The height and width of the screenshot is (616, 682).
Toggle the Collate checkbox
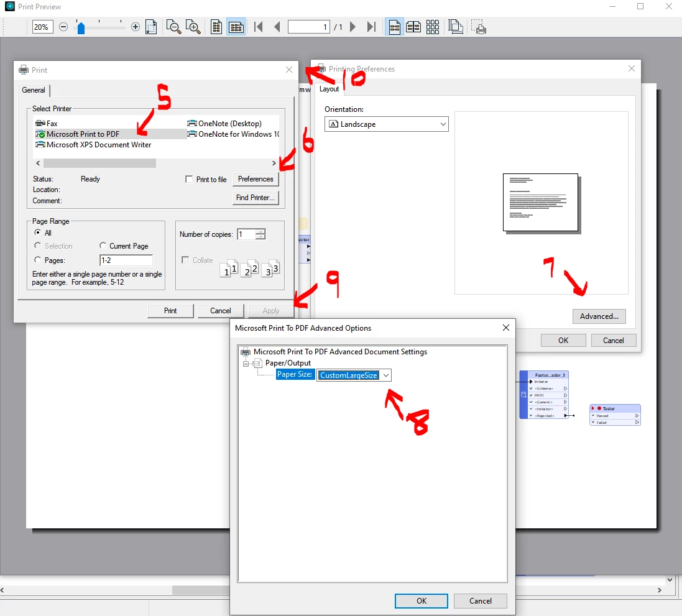pos(185,260)
